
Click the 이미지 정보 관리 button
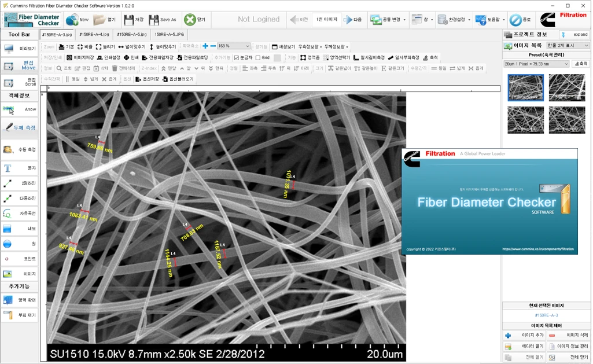click(569, 346)
